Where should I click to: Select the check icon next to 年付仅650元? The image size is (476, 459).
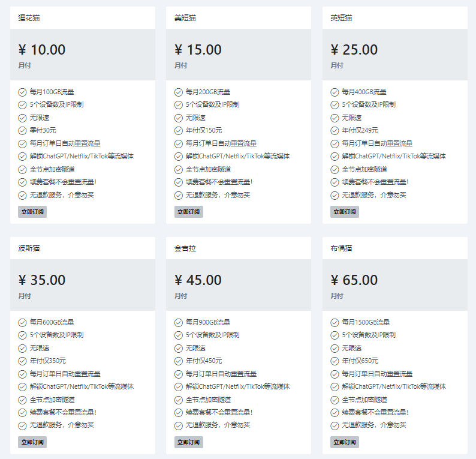(x=335, y=361)
